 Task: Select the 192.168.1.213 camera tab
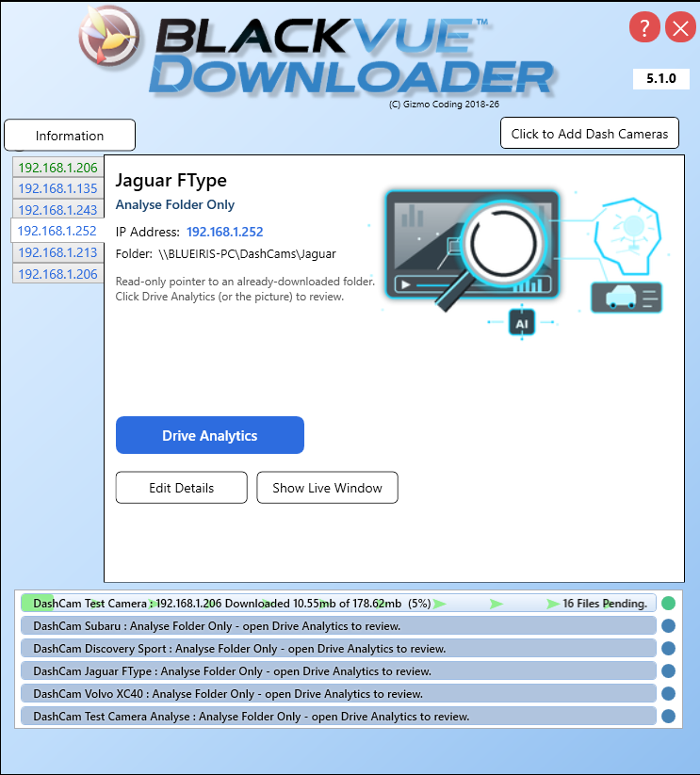click(58, 252)
